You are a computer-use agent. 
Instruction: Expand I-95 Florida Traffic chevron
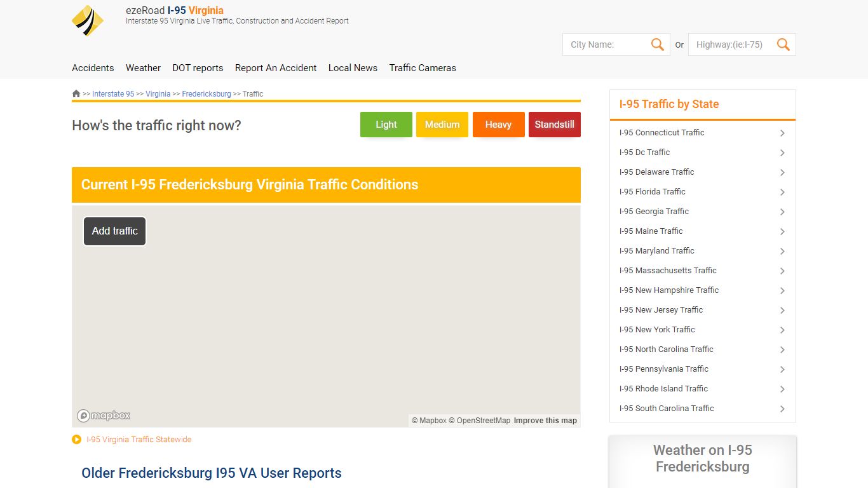(x=782, y=192)
